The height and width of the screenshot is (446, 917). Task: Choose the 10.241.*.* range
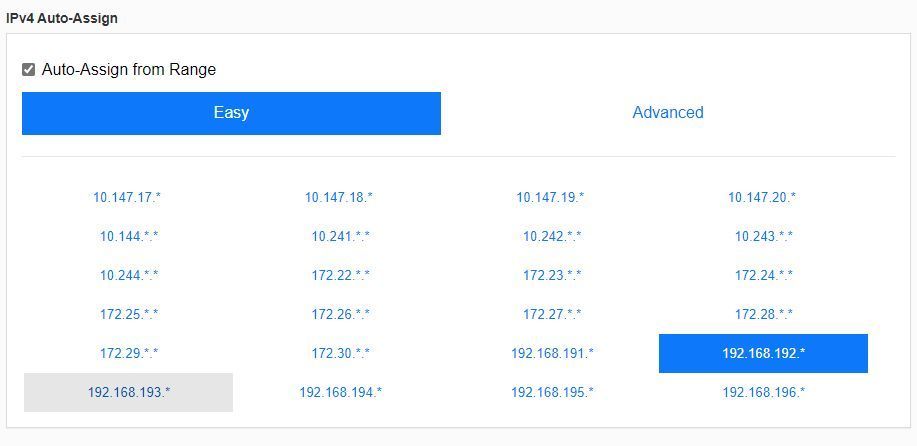pos(340,237)
